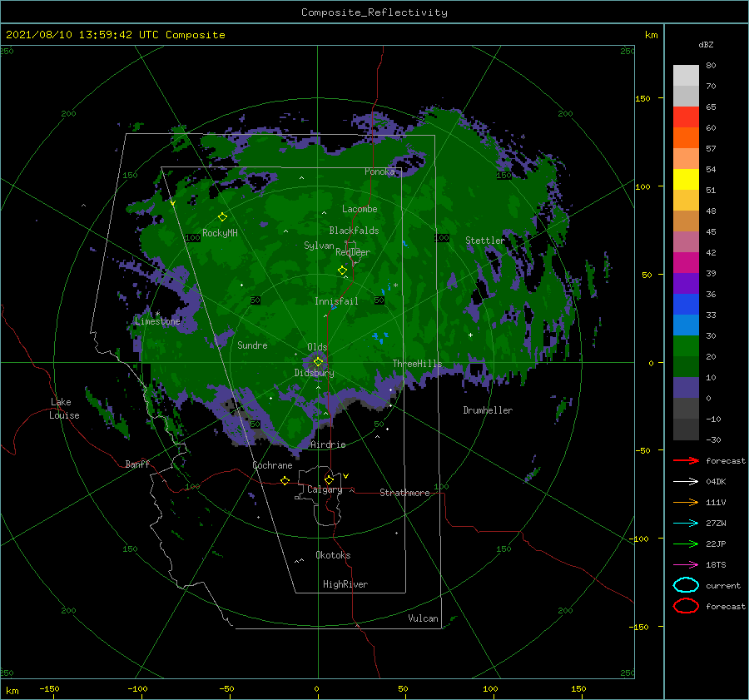This screenshot has height=700, width=749.
Task: Click the white 04DK arrow legend icon
Action: (x=686, y=482)
